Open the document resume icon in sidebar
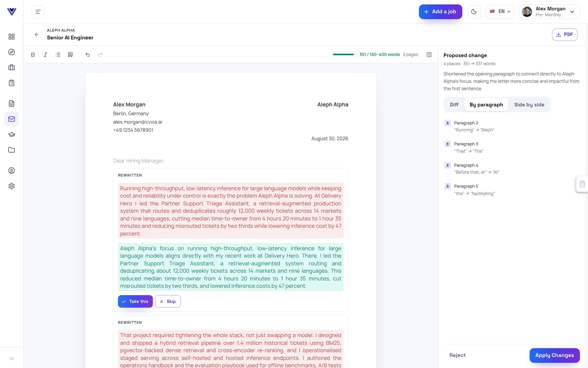The image size is (588, 368). (12, 104)
